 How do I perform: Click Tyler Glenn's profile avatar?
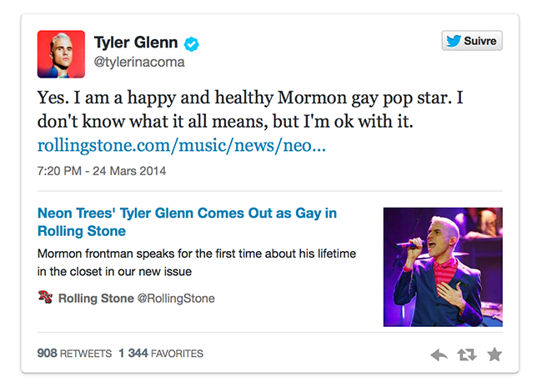tap(61, 54)
